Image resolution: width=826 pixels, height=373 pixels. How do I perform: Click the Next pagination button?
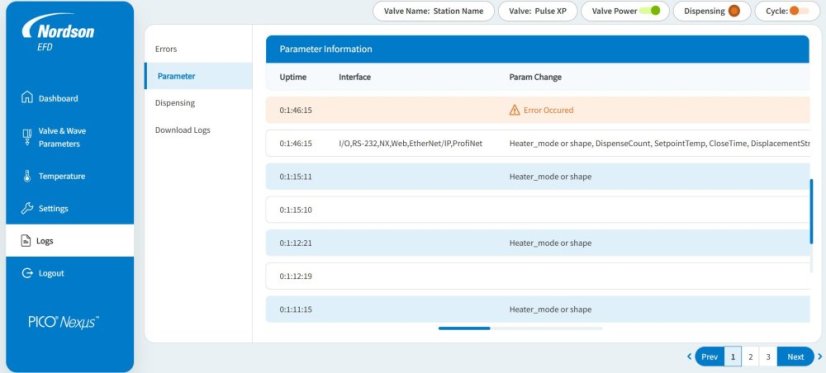pos(795,357)
